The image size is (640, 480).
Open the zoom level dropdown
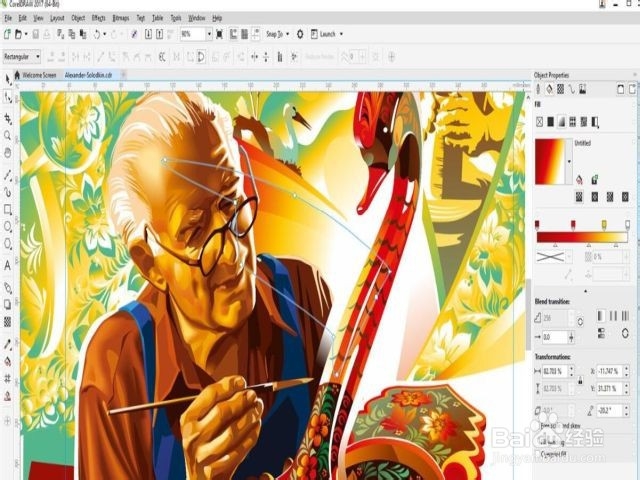click(209, 34)
